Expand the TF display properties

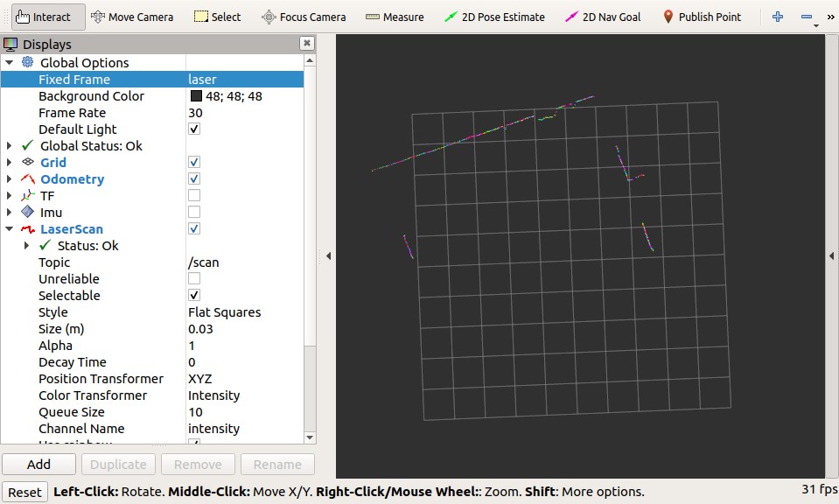[9, 195]
